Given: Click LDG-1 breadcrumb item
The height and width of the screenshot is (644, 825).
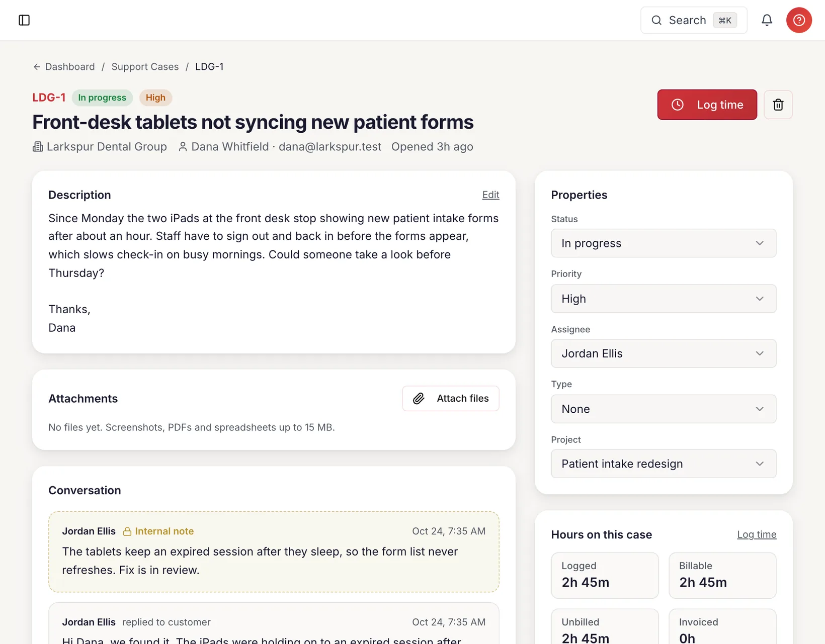Looking at the screenshot, I should (209, 67).
